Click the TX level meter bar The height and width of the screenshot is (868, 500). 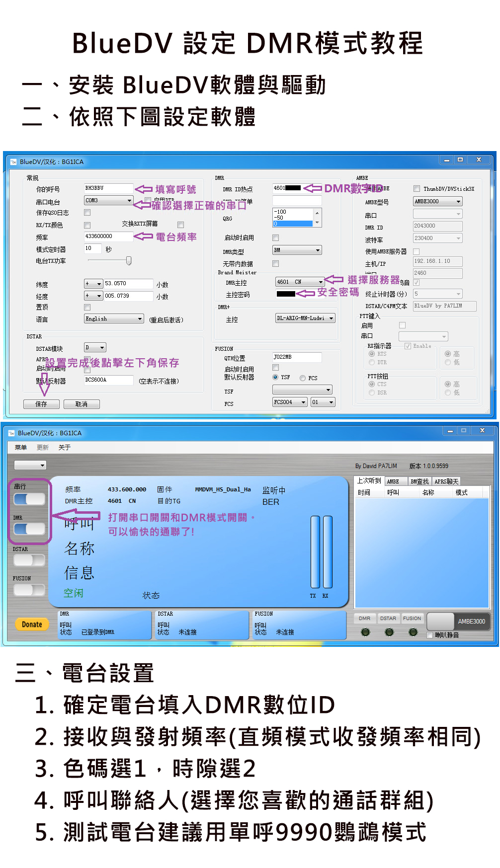[315, 552]
